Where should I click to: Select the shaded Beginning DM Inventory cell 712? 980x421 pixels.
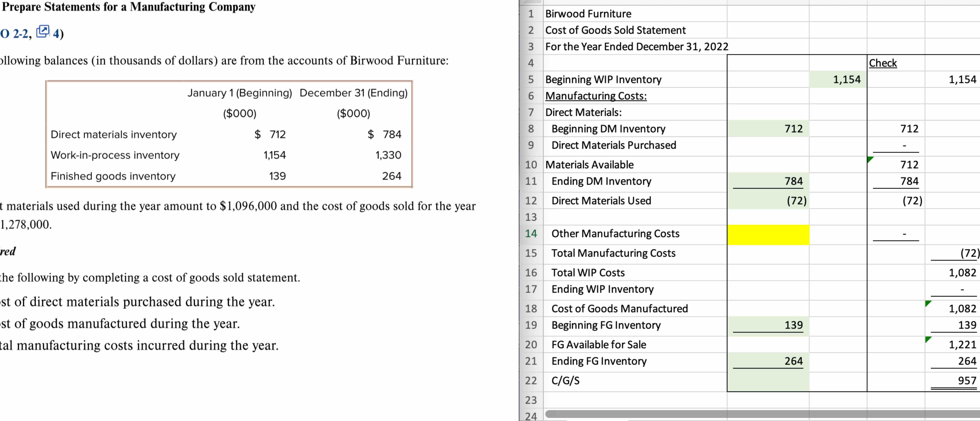pyautogui.click(x=768, y=129)
